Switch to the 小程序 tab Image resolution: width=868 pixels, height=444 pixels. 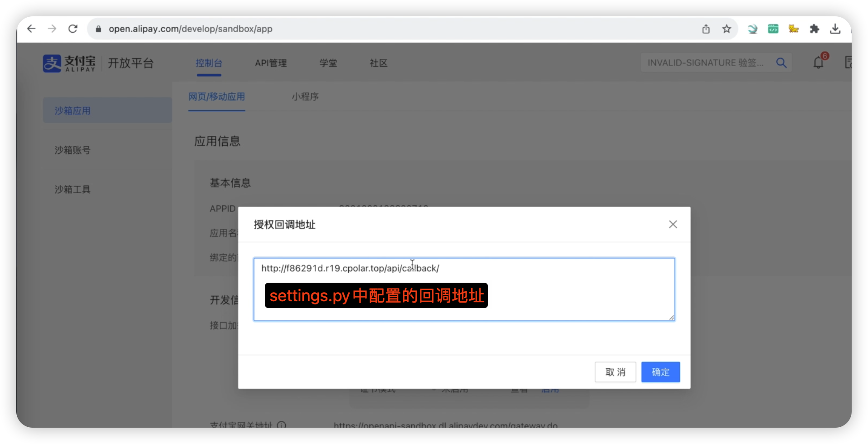coord(305,97)
